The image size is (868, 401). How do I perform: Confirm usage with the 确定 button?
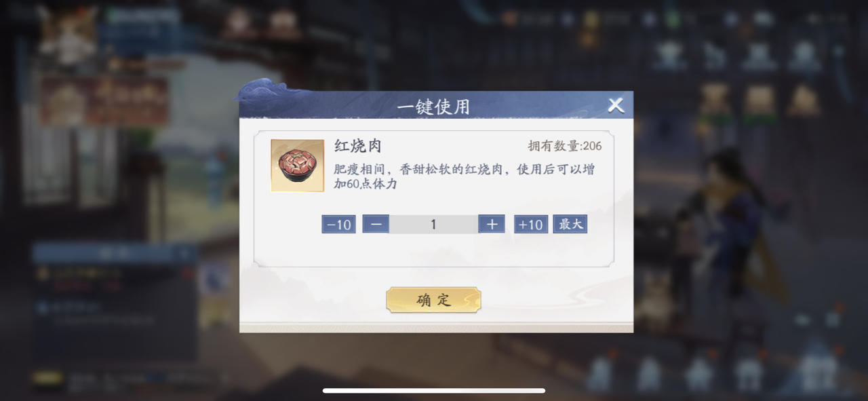click(x=434, y=300)
